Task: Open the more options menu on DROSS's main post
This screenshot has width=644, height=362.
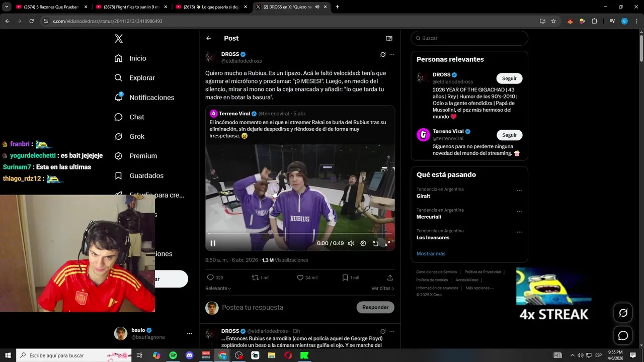Action: pos(392,54)
